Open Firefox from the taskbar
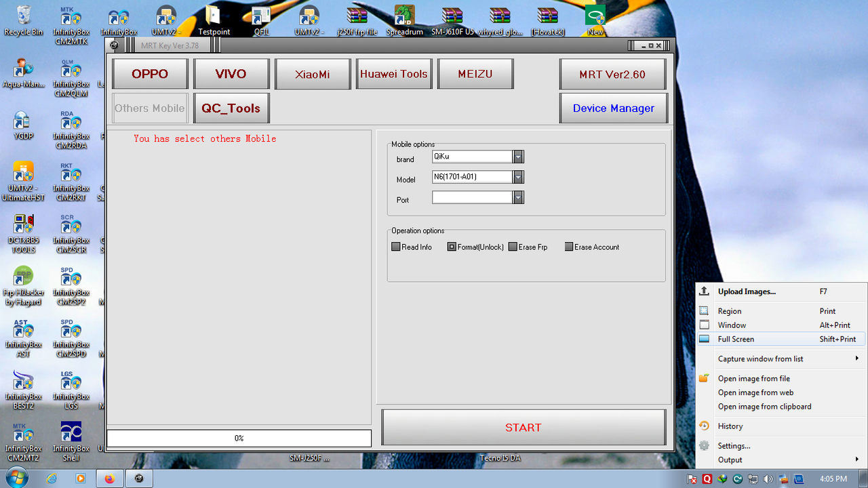 110,479
